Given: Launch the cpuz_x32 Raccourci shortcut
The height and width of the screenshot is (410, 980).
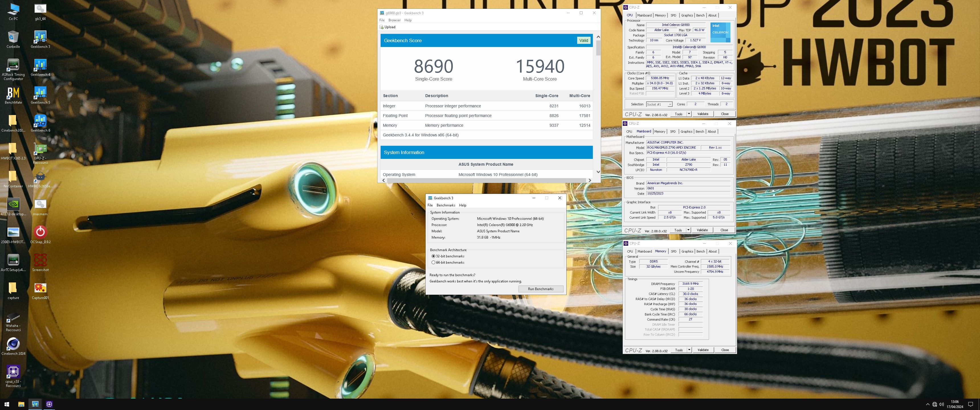Looking at the screenshot, I should pos(13,376).
